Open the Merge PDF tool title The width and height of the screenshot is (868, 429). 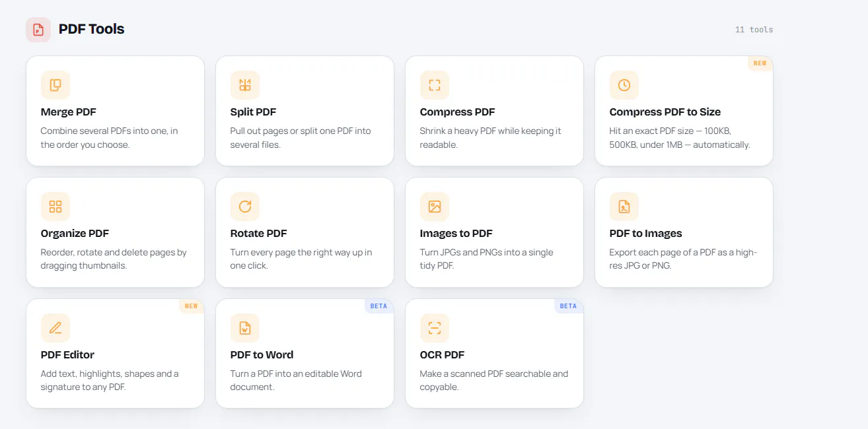point(69,112)
